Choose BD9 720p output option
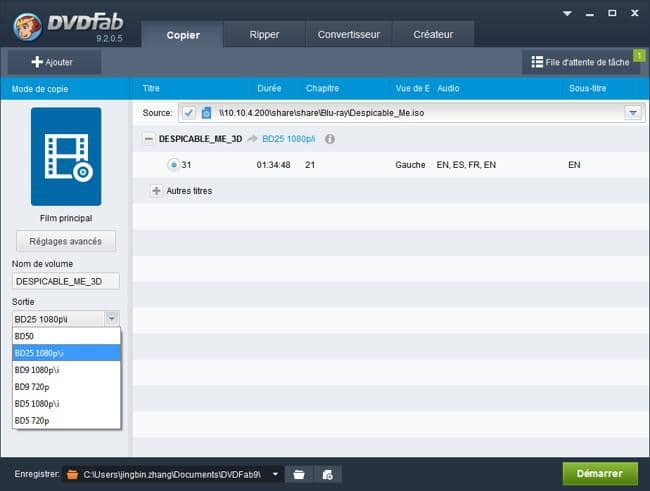Screen dimensions: 650x491 click(66, 387)
